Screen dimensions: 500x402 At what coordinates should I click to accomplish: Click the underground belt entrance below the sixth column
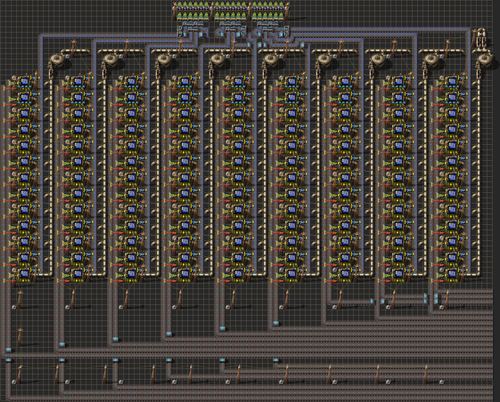point(276,323)
